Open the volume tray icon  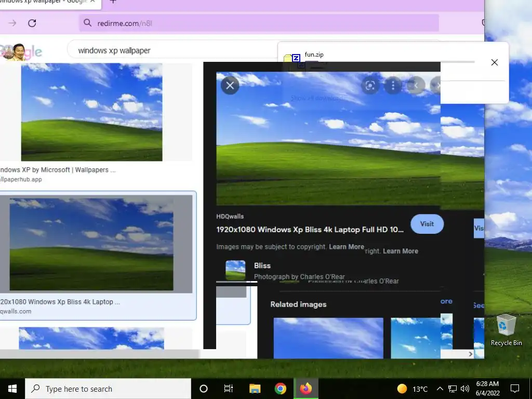click(x=465, y=389)
